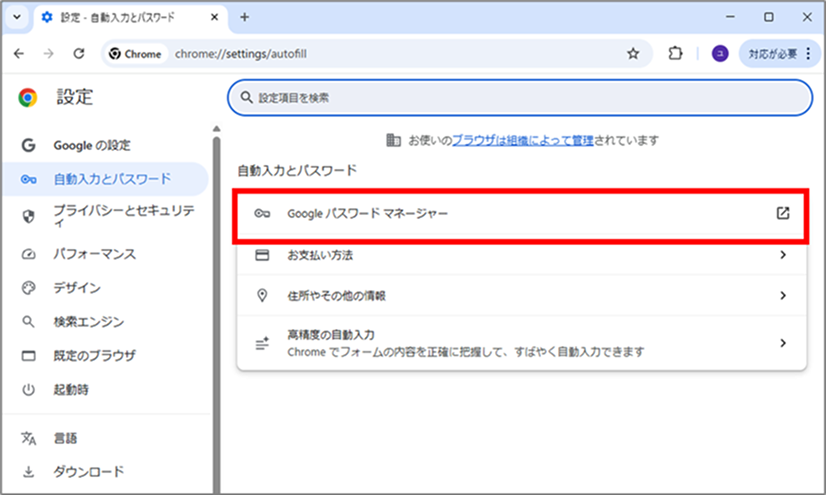
Task: Close the 設定 browser tab
Action: pyautogui.click(x=215, y=17)
